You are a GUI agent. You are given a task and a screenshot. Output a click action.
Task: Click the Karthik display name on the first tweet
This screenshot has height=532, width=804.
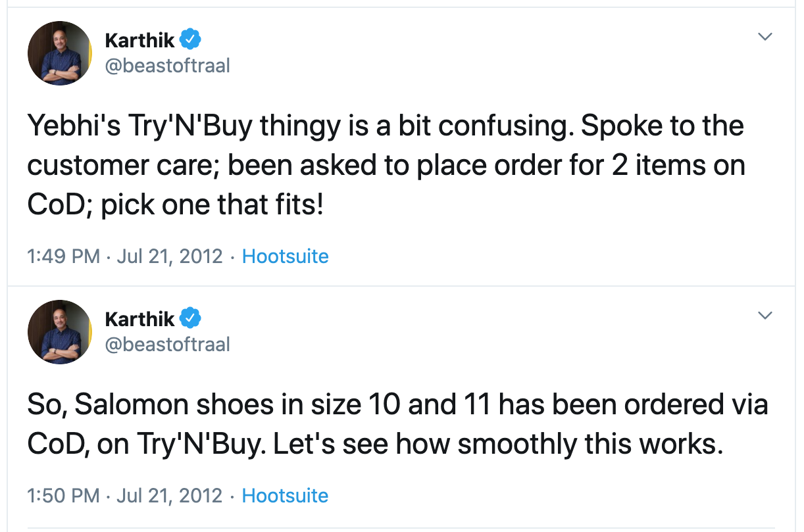pos(139,40)
